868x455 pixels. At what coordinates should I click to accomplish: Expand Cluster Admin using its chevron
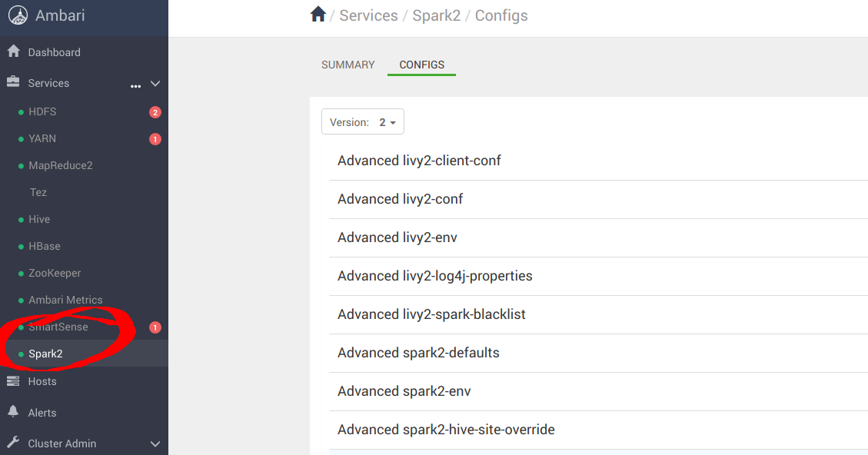(155, 443)
